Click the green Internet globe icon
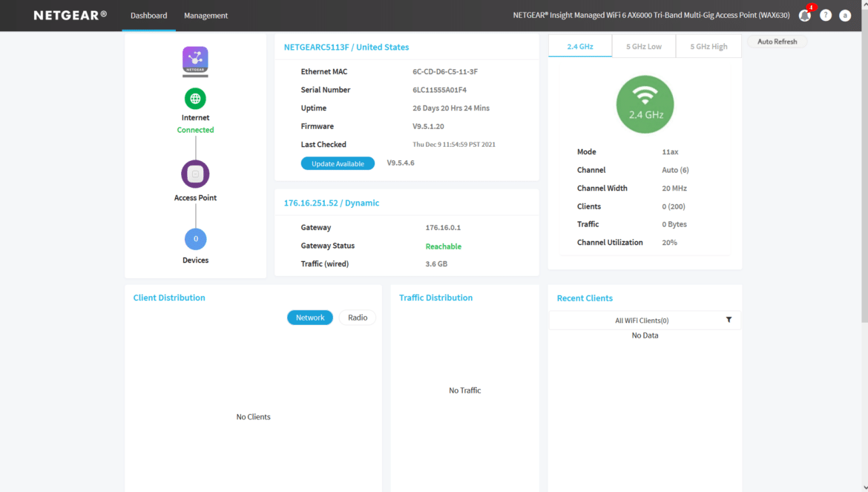Screen dimensions: 868x492 tap(195, 99)
